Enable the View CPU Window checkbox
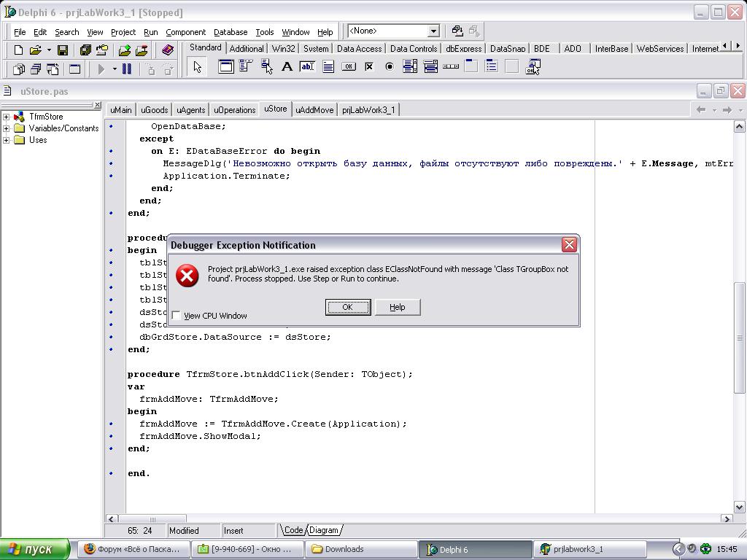The height and width of the screenshot is (560, 747). pos(177,316)
